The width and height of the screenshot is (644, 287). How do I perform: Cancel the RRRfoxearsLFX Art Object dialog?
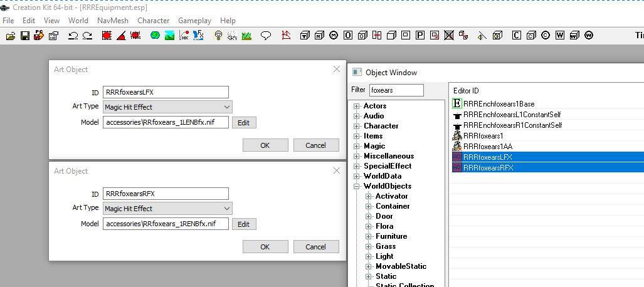pyautogui.click(x=316, y=145)
